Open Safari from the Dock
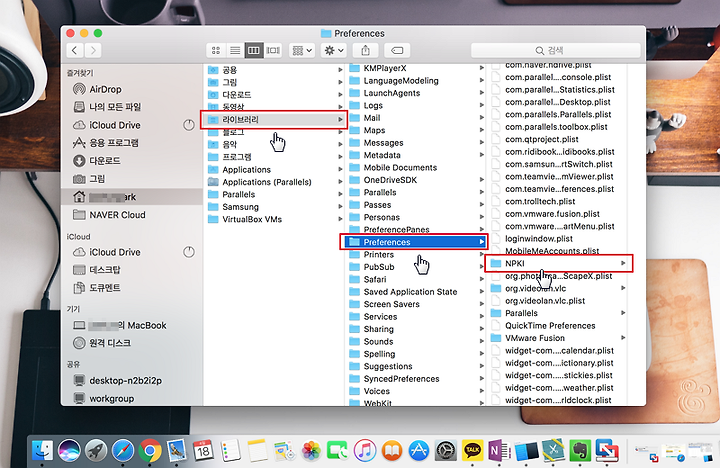Image resolution: width=720 pixels, height=468 pixels. pyautogui.click(x=123, y=450)
